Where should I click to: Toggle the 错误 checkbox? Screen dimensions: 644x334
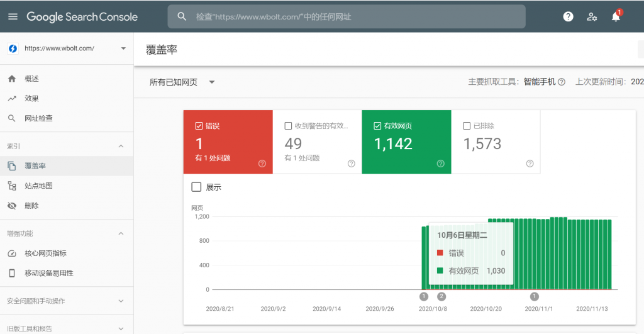[199, 126]
